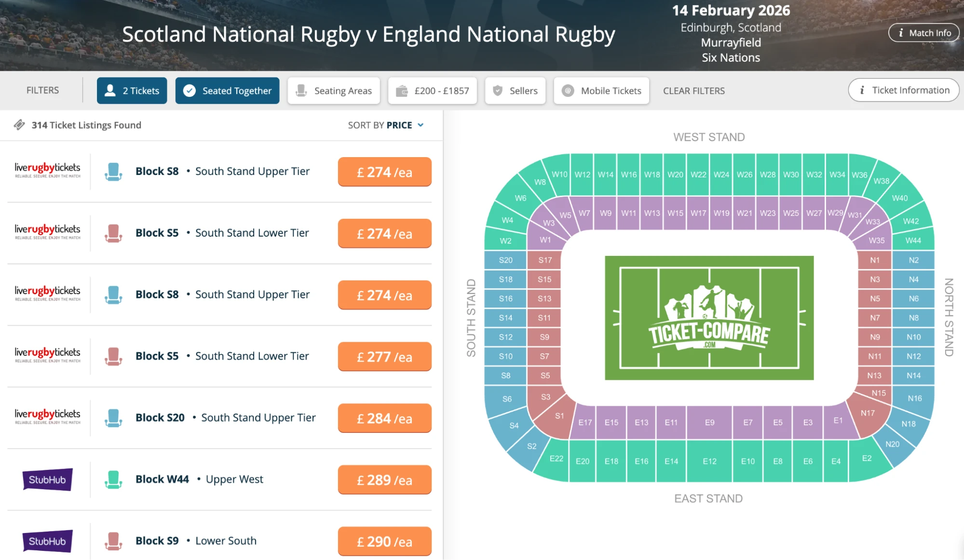Toggle off the Seated Together filter
The image size is (964, 560).
pos(227,90)
